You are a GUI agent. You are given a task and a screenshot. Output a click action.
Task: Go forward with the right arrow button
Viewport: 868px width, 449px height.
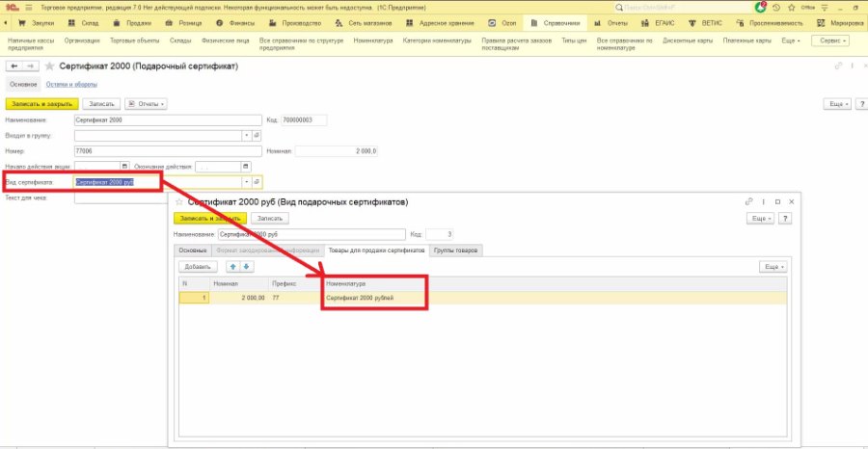[x=32, y=66]
